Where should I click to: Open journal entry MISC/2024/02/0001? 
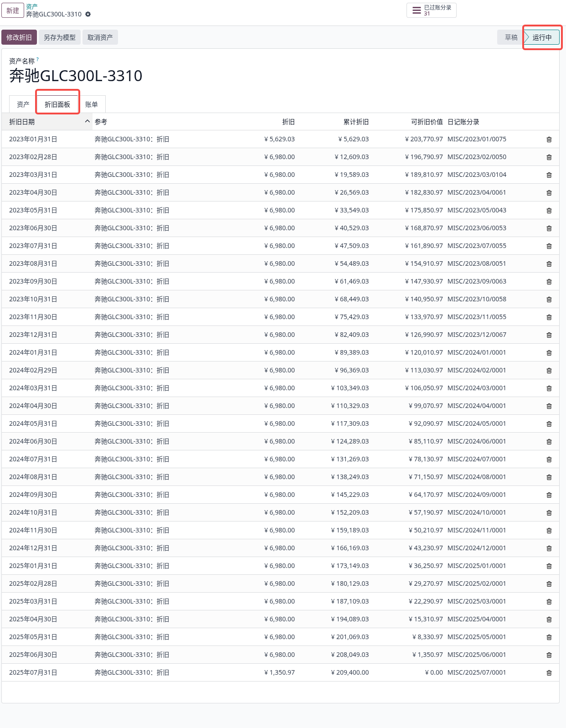(477, 370)
